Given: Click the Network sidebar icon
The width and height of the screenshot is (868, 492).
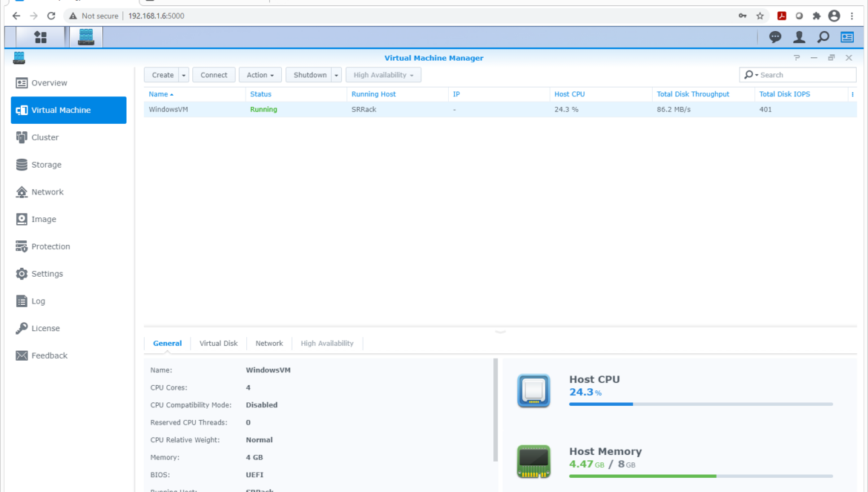Looking at the screenshot, I should click(22, 192).
